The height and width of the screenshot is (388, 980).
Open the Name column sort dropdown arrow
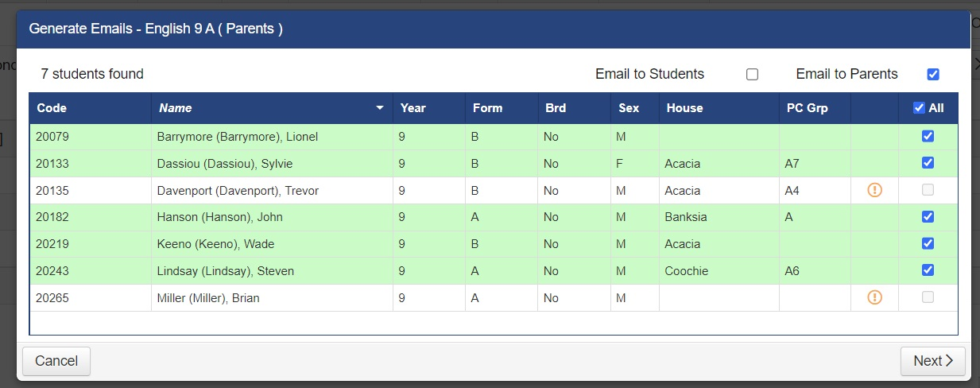380,108
